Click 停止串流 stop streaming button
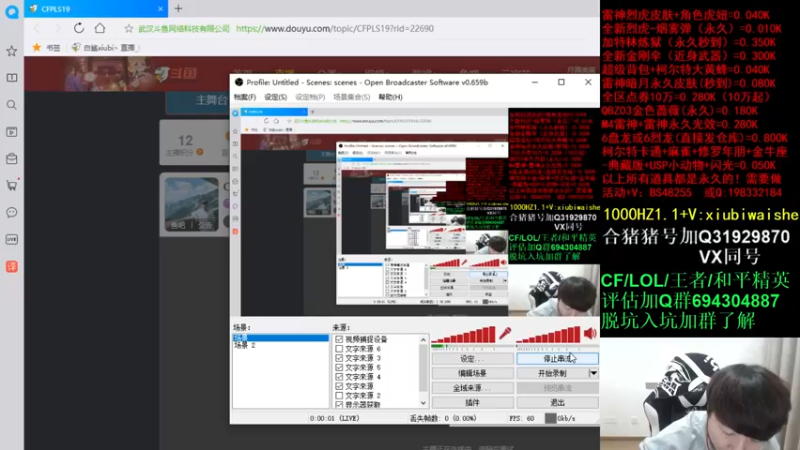The image size is (800, 450). (557, 359)
